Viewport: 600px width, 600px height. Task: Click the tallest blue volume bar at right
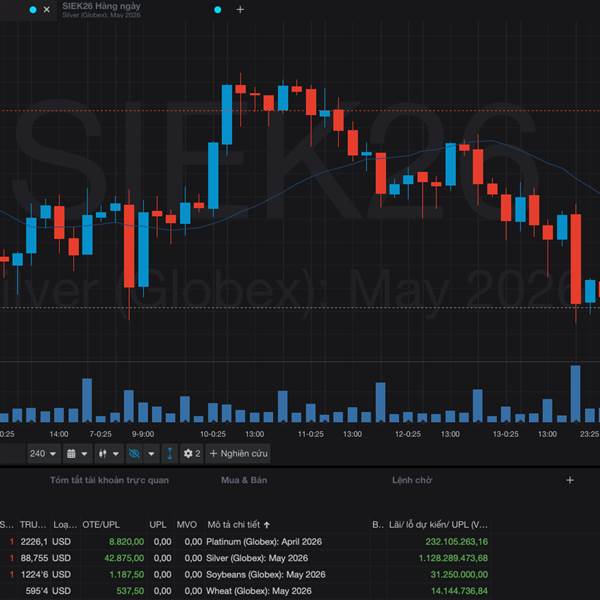(575, 394)
